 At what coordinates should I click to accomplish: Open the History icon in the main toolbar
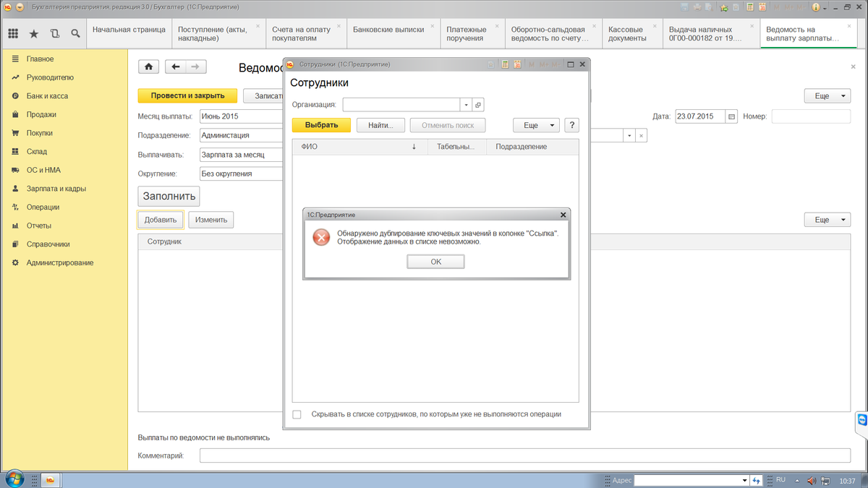(55, 33)
